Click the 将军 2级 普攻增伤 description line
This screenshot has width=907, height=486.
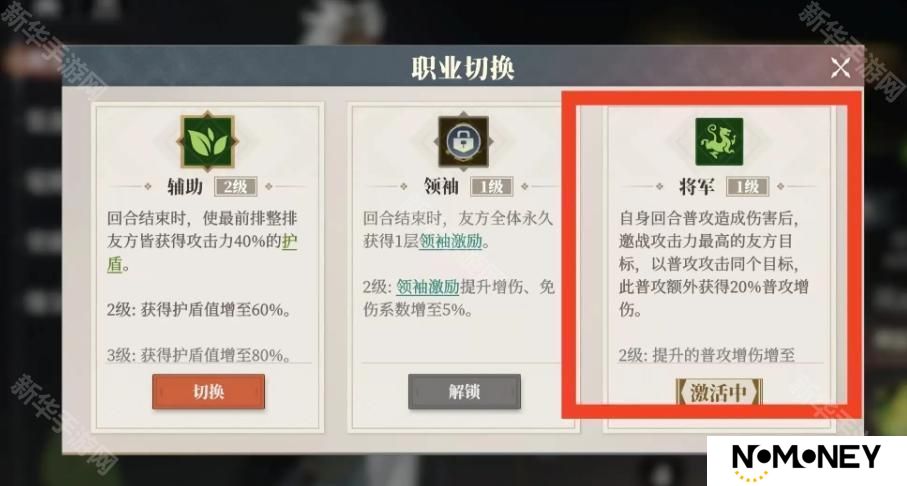coord(707,355)
